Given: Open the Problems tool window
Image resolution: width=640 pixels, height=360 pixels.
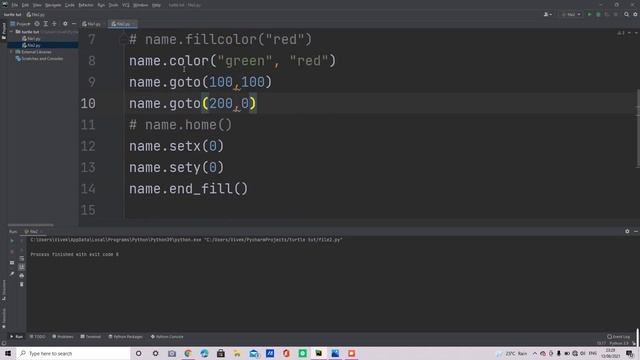Looking at the screenshot, I should tap(63, 337).
